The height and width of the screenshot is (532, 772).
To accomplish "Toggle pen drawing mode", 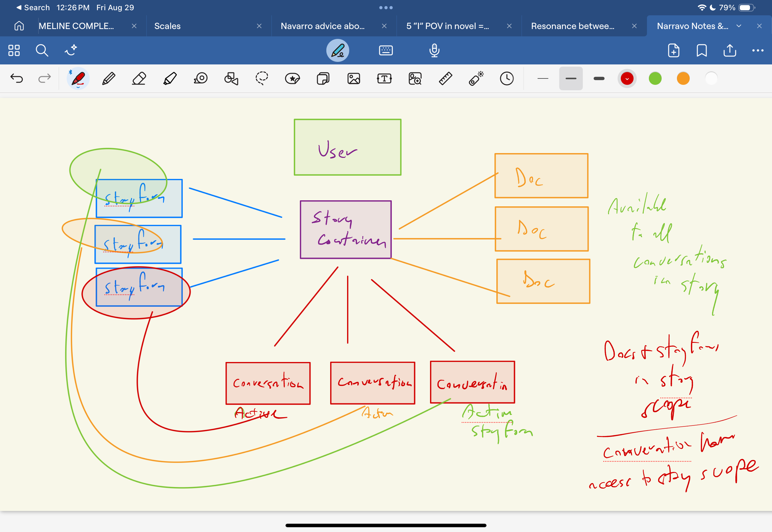I will [x=337, y=51].
